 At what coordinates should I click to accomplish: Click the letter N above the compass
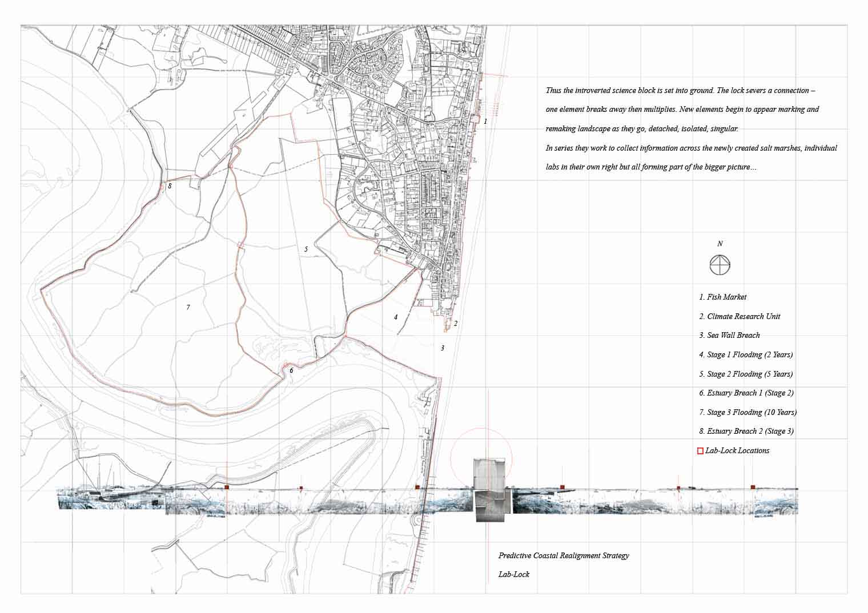tap(720, 244)
